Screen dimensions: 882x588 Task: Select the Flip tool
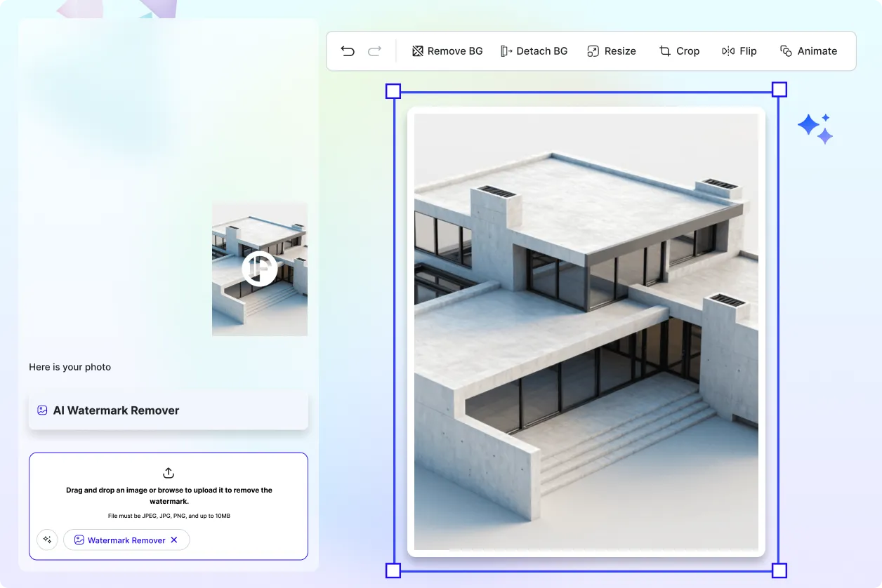coord(739,51)
